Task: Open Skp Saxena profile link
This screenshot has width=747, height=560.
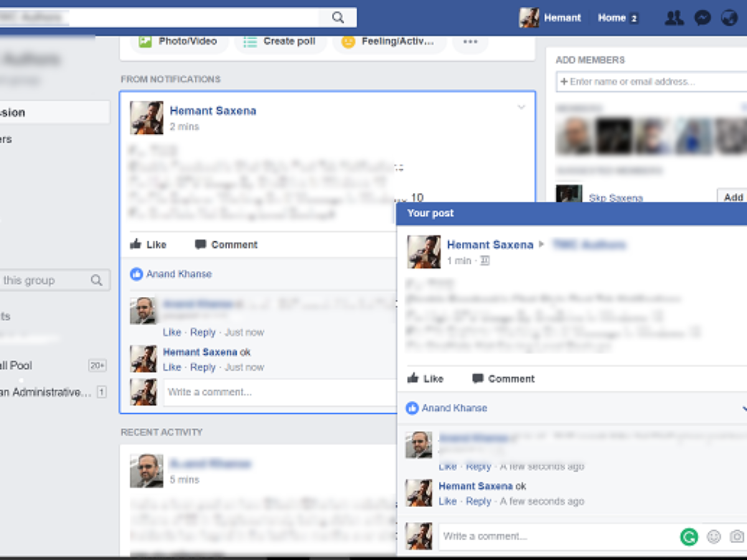Action: pos(616,198)
